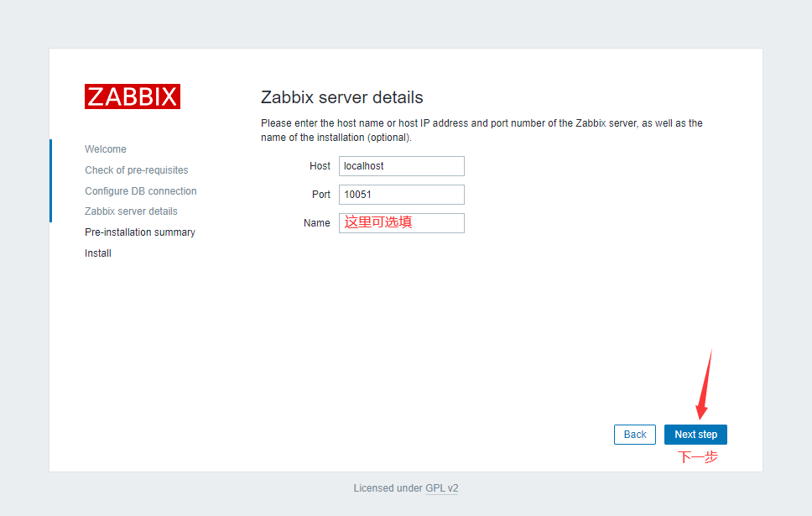Screen dimensions: 812x516
Task: Click into the Name input field
Action: pyautogui.click(x=402, y=223)
